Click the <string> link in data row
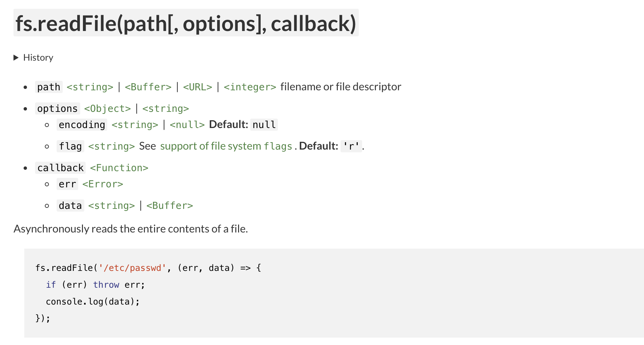This screenshot has width=644, height=345. (x=111, y=206)
